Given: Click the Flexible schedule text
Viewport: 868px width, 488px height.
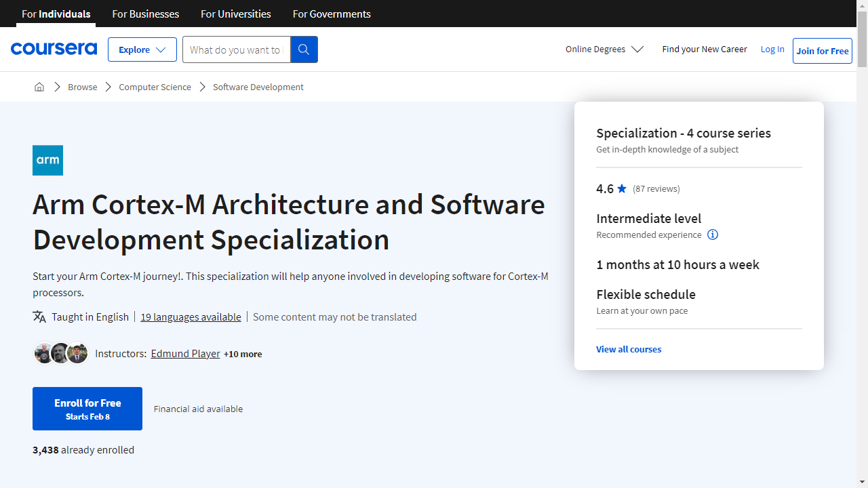Looking at the screenshot, I should 646,294.
